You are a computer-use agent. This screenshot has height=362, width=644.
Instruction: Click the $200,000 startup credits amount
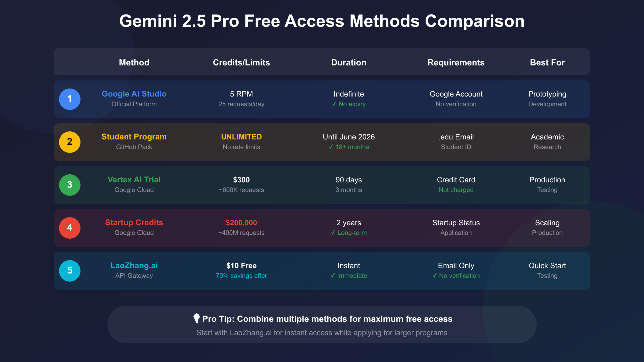(241, 223)
